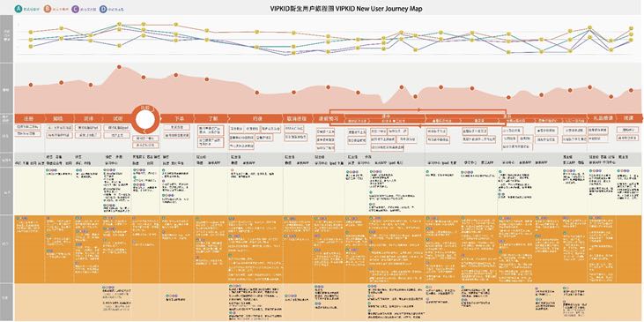
Task: Click the gray row label beside the emotion area chart
Action: pos(6,88)
